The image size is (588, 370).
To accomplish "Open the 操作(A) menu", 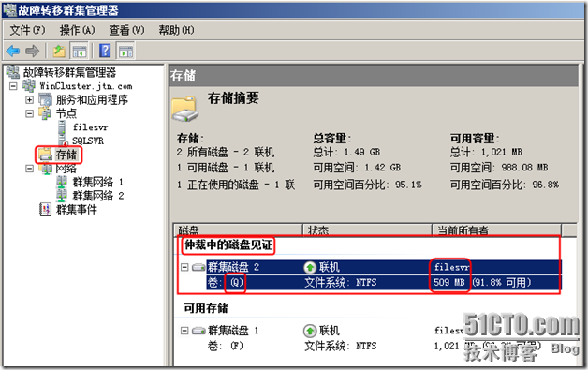I will click(78, 30).
